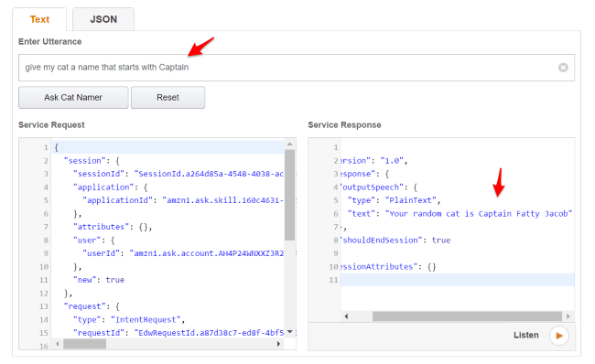Click the "session" line in Service Request
Viewport: 595px width, 364px height.
pos(92,161)
